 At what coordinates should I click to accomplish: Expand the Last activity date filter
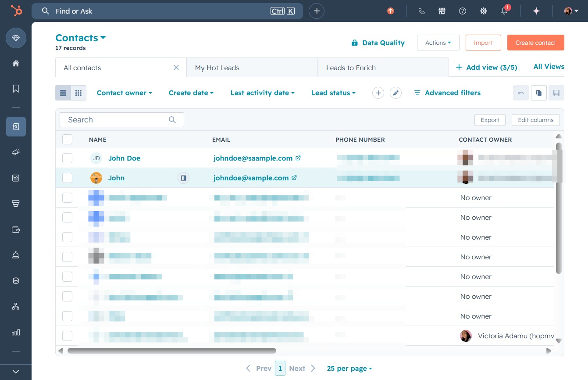[263, 93]
